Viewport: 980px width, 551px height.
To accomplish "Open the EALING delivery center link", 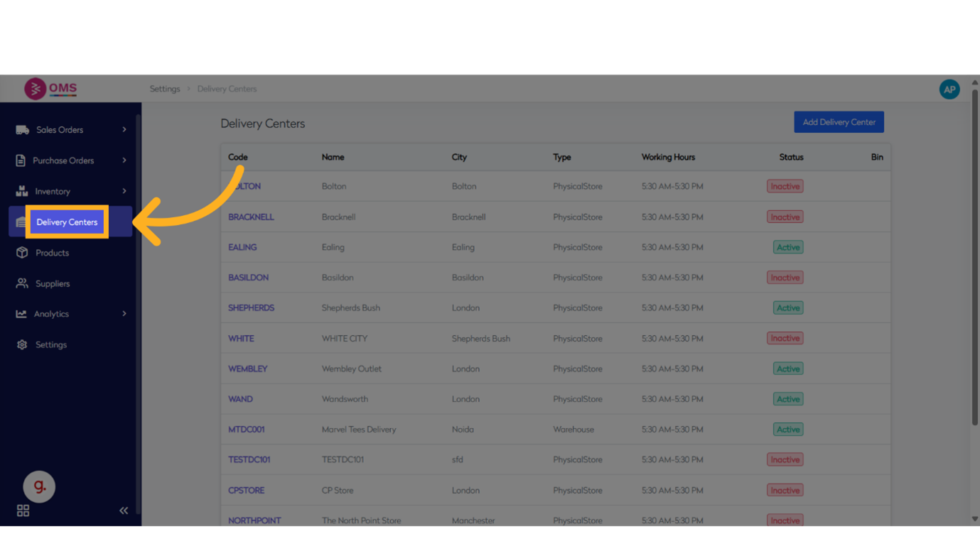I will click(x=242, y=247).
